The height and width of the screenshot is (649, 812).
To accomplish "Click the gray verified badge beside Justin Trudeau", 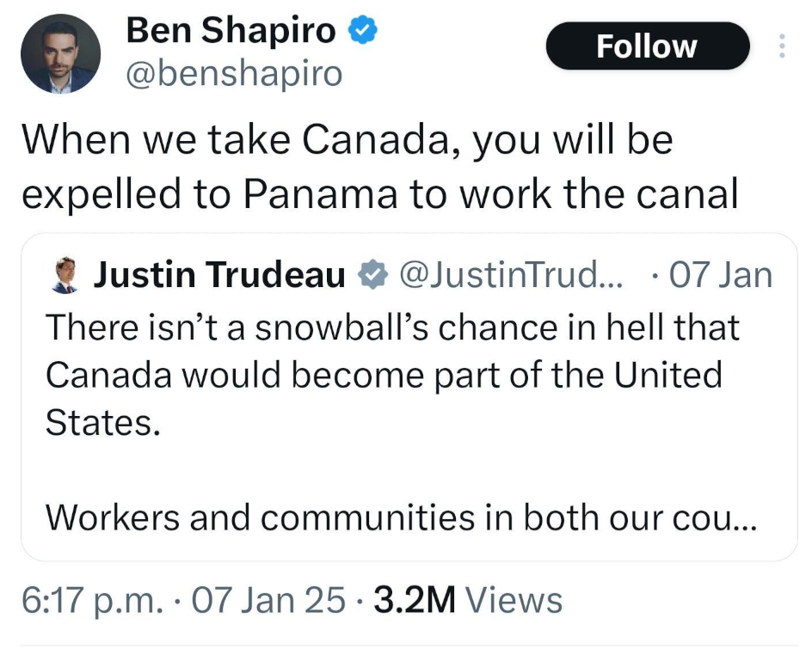I will (x=371, y=276).
